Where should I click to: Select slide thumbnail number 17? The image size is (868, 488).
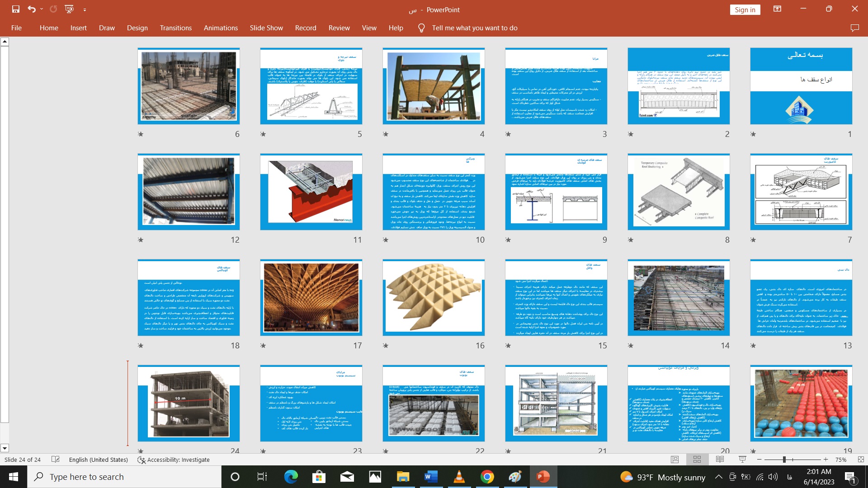tap(311, 298)
